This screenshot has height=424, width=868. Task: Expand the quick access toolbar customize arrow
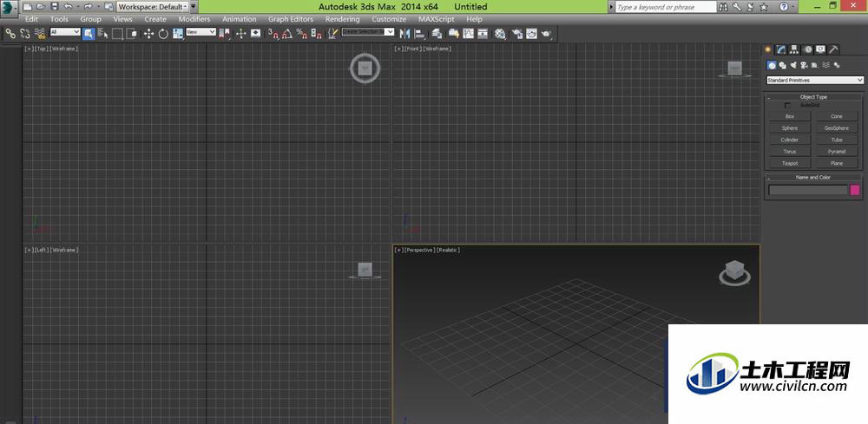click(x=194, y=7)
